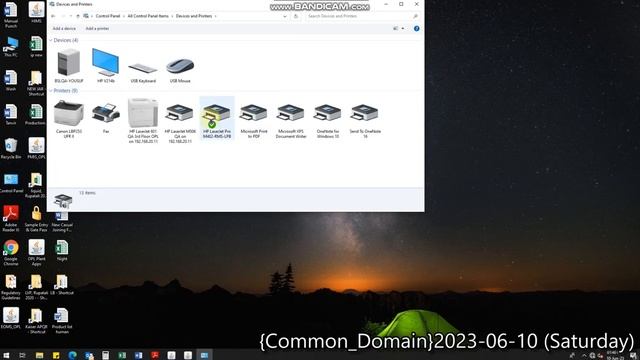Select the HP V214b monitor device

coord(106,65)
